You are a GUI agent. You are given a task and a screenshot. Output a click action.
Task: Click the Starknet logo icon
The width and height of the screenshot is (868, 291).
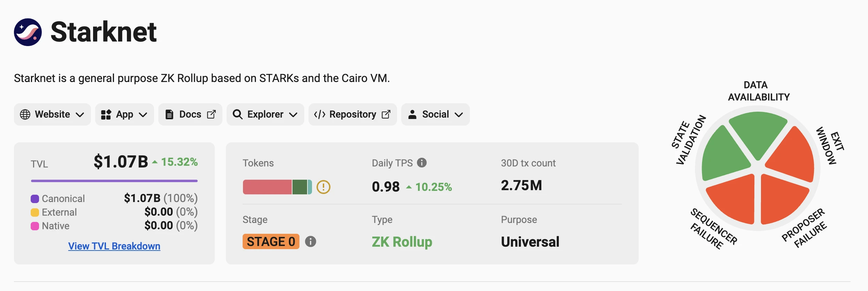click(x=28, y=32)
